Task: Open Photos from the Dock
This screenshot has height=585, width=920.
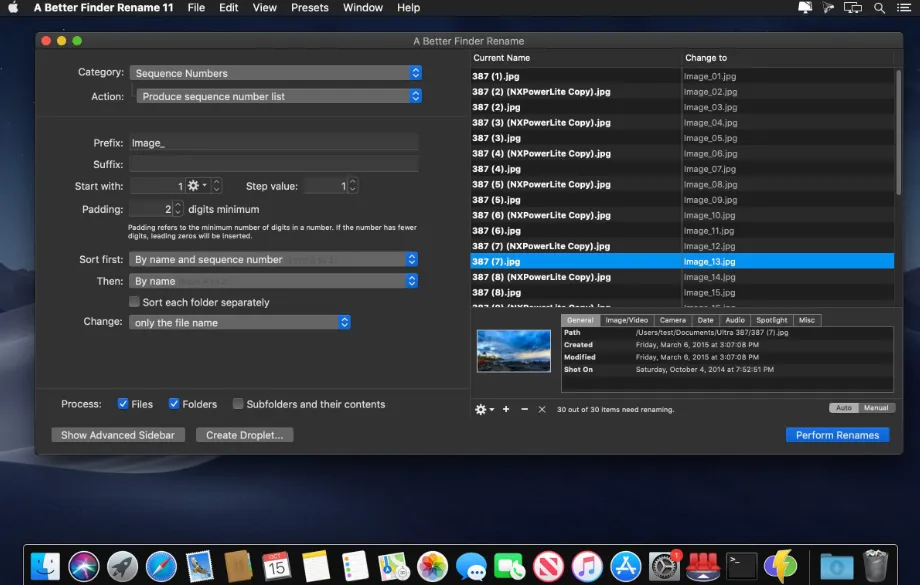Action: coord(432,567)
